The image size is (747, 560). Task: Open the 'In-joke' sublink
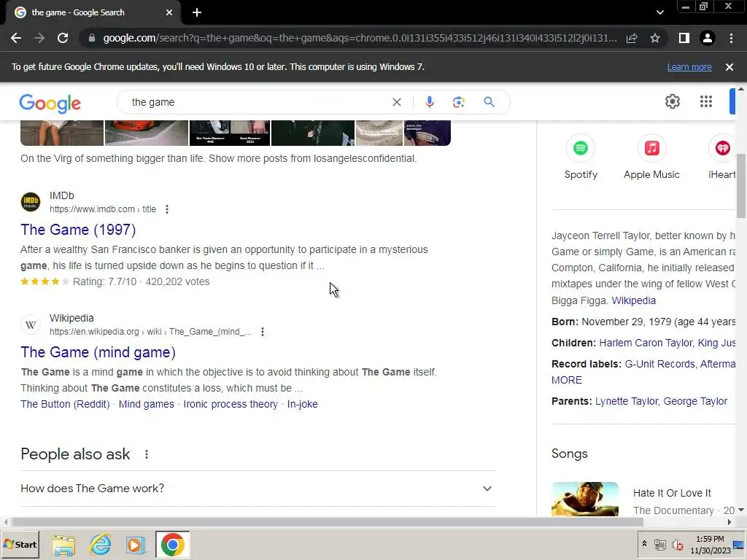click(x=303, y=404)
